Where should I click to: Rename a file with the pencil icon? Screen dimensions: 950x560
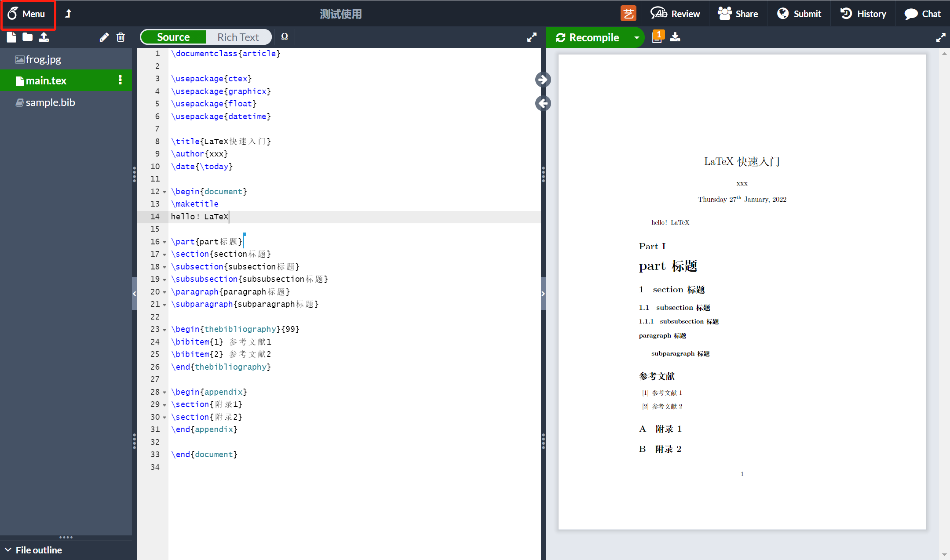pyautogui.click(x=104, y=37)
